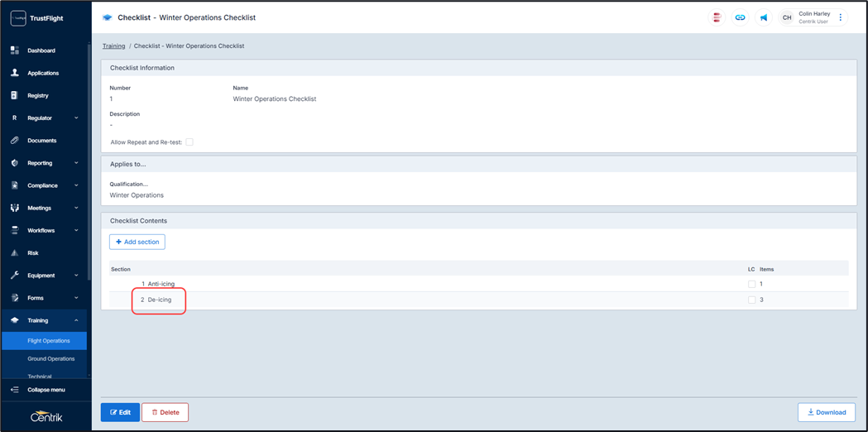Click the Risk warning triangle icon
The width and height of the screenshot is (868, 432).
coord(15,253)
